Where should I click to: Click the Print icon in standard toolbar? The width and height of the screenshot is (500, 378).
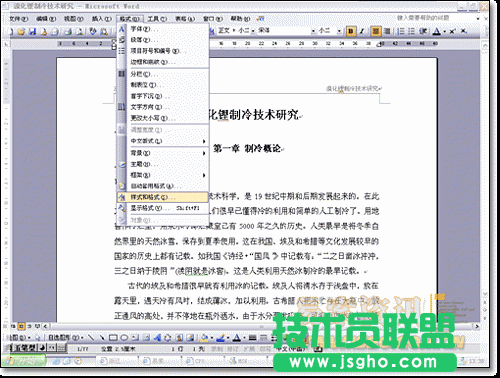coord(68,32)
